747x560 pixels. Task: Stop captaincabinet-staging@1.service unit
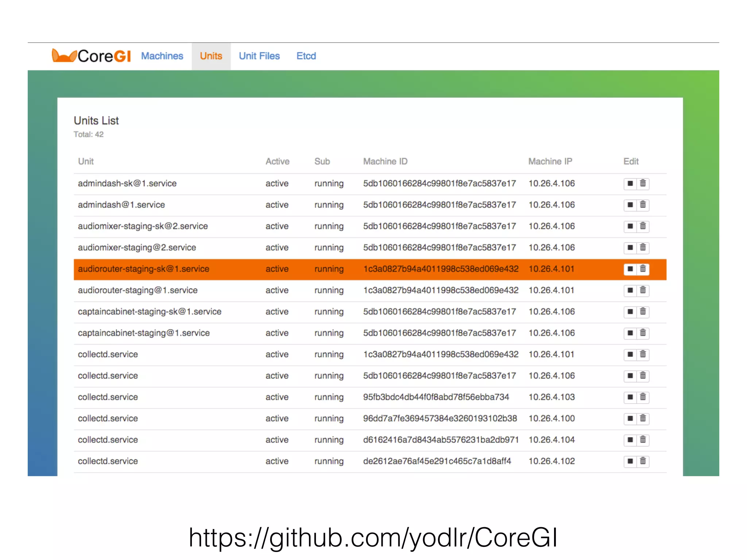tap(630, 333)
